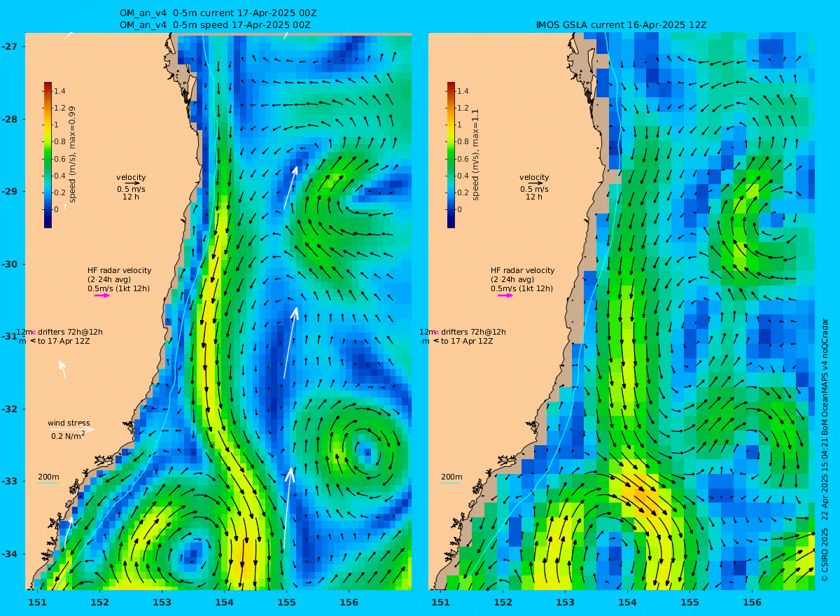
Task: Click longitude label 156 under left panel
Action: click(x=349, y=602)
